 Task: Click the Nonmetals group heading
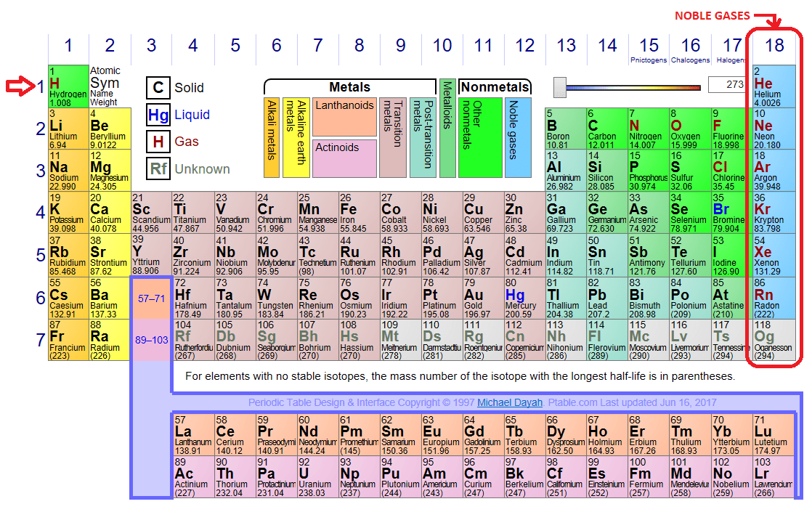point(495,87)
